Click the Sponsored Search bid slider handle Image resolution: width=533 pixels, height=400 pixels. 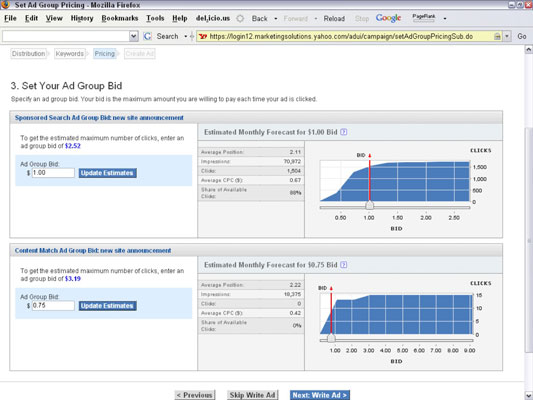tap(369, 205)
